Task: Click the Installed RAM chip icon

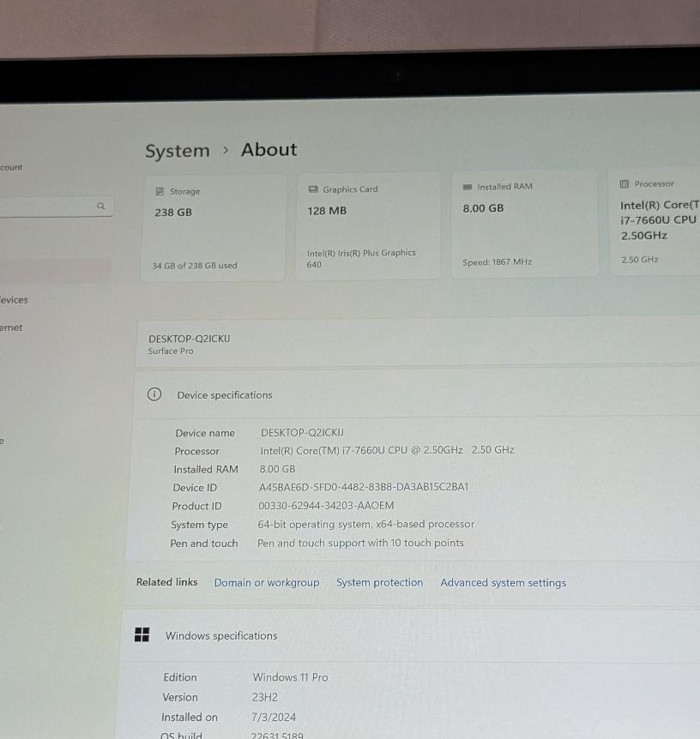Action: (x=468, y=187)
